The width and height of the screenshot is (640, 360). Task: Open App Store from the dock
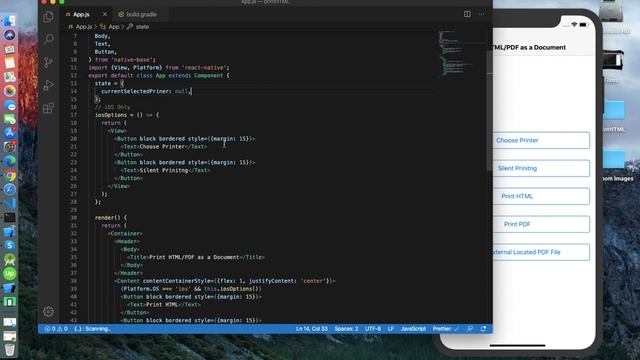point(10,133)
